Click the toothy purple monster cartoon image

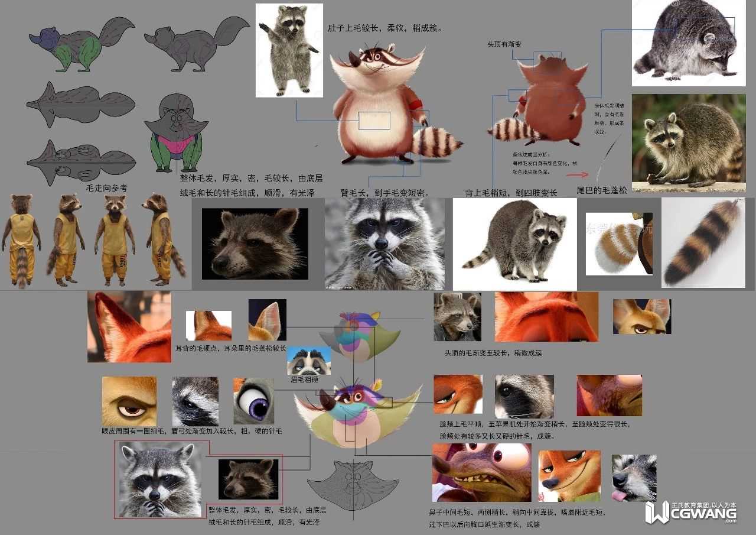tap(482, 472)
